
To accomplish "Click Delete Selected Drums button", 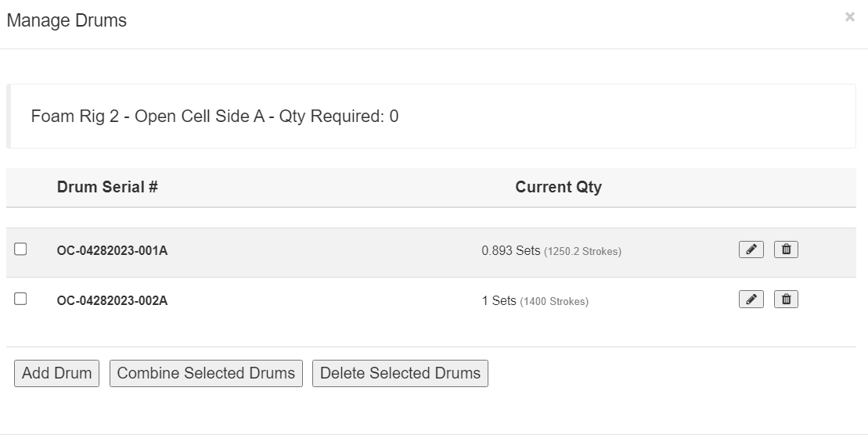I will pyautogui.click(x=400, y=373).
